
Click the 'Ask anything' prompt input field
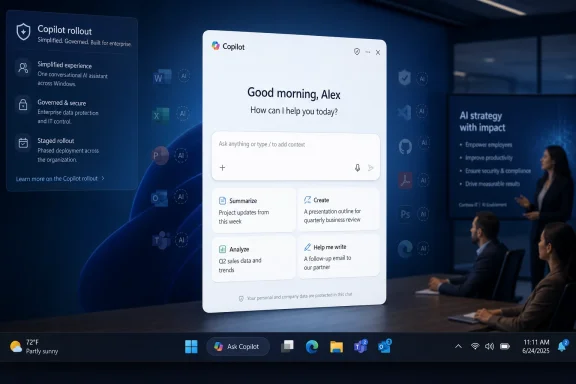[296, 157]
